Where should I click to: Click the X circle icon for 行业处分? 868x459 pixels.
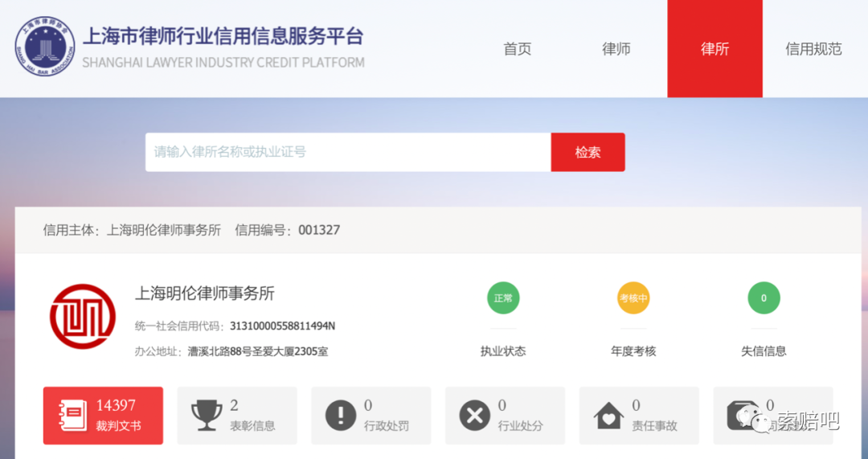(x=474, y=416)
